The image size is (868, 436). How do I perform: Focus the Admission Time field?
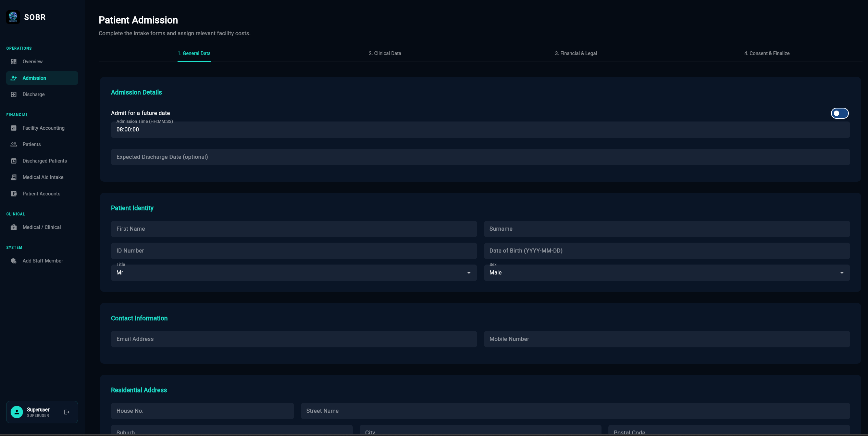pyautogui.click(x=480, y=130)
